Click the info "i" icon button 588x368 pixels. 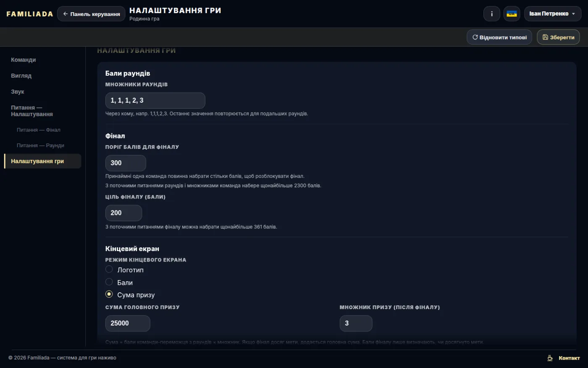[x=492, y=14]
